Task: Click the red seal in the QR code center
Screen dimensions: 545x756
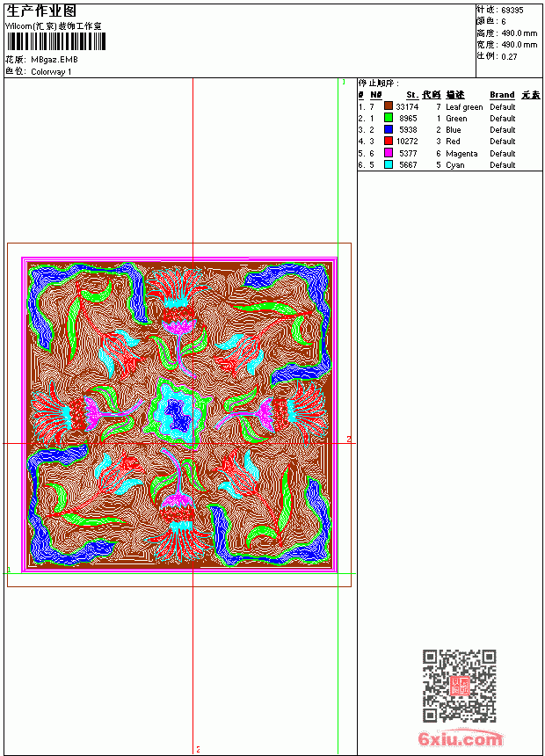Action: pyautogui.click(x=460, y=686)
